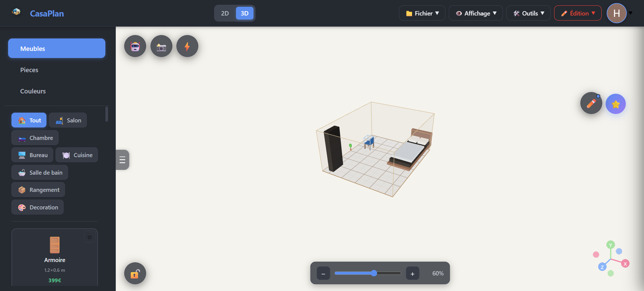Switch to 2D view mode
The width and height of the screenshot is (644, 291).
[225, 13]
